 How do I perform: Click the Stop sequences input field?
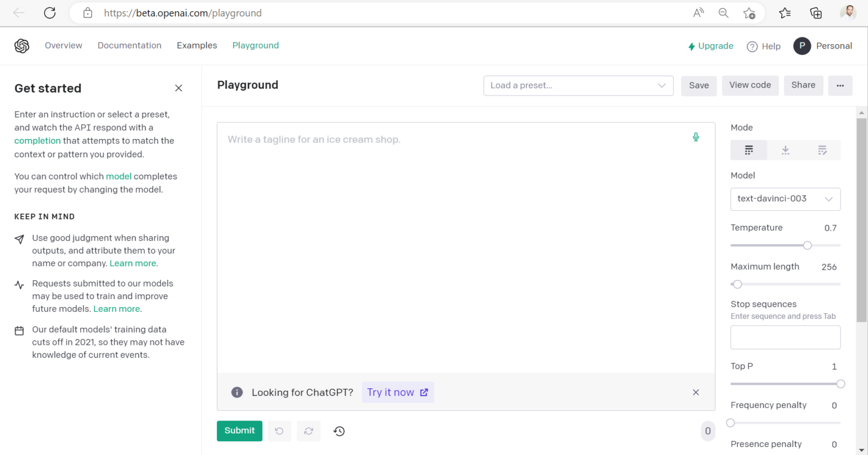click(785, 337)
